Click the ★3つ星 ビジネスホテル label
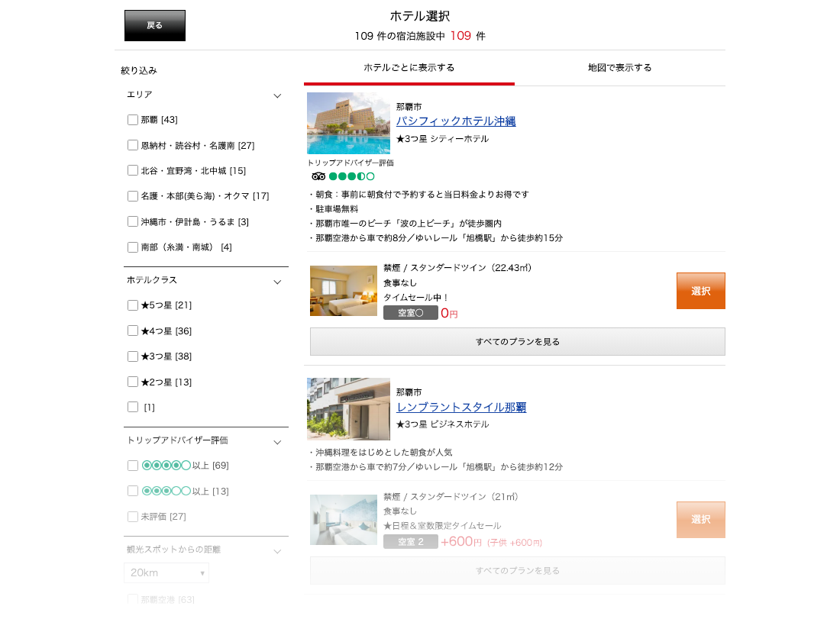The width and height of the screenshot is (840, 632). click(442, 424)
